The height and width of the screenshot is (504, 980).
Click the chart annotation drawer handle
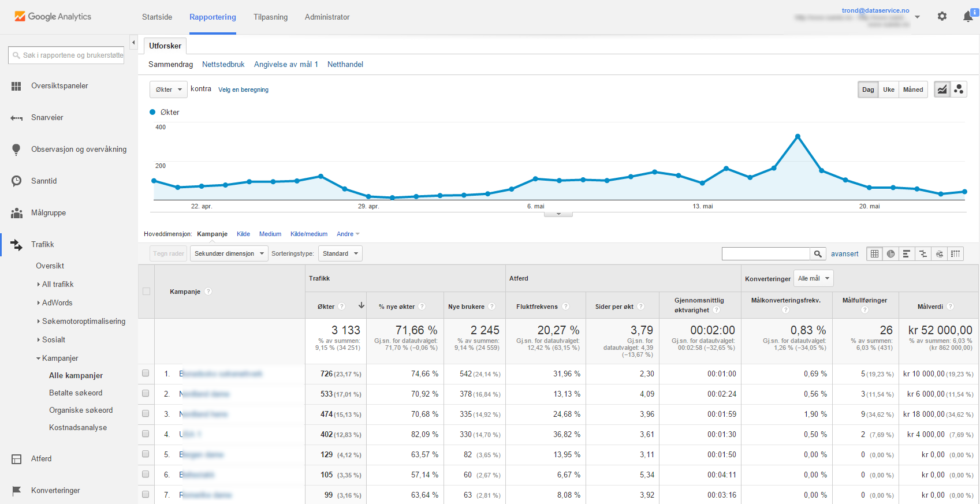pyautogui.click(x=558, y=214)
